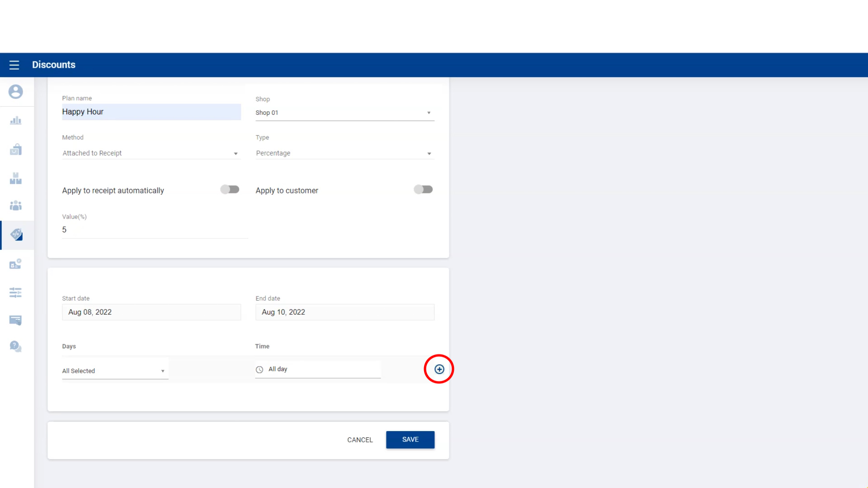Open the customers group icon
Viewport: 868px width, 488px height.
coord(16,206)
